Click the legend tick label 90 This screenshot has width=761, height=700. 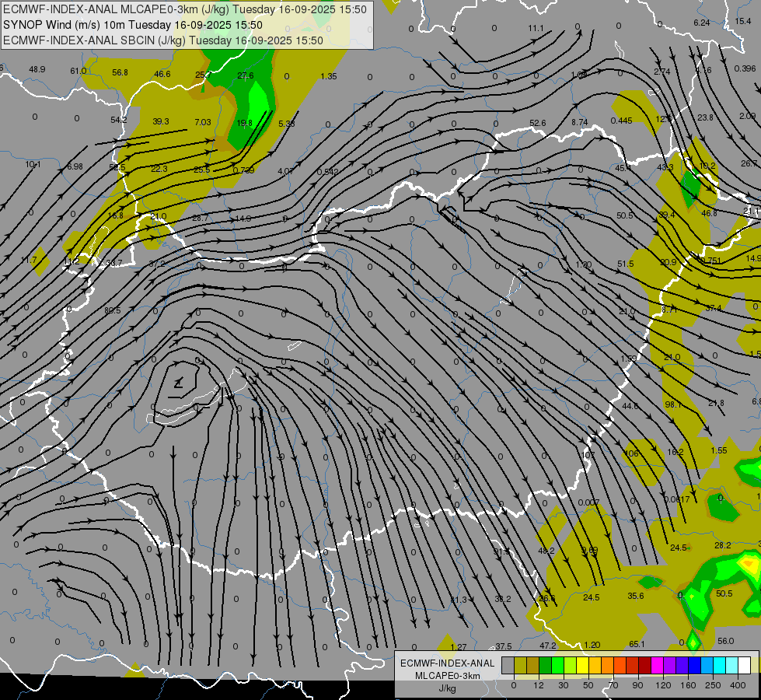coord(638,685)
